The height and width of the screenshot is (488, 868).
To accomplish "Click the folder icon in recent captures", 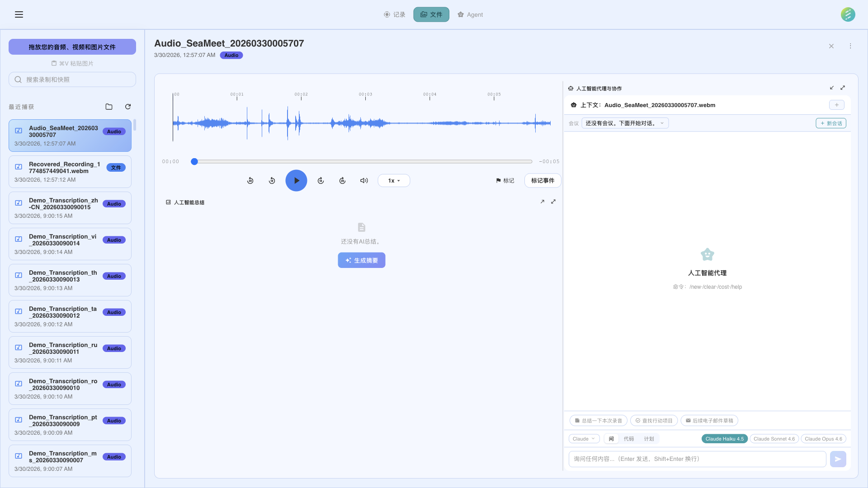I will click(109, 107).
